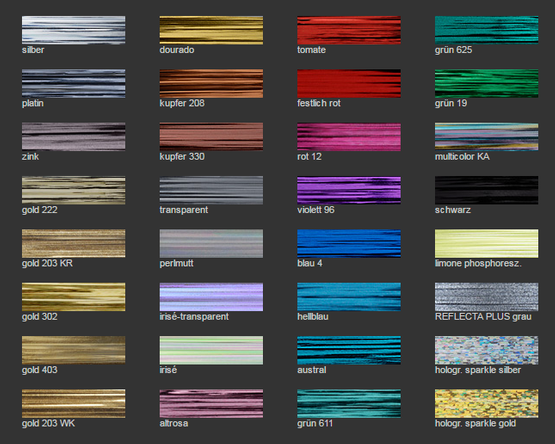Choose the tomate red swatch
Viewport: 555px width, 444px height.
[x=349, y=30]
